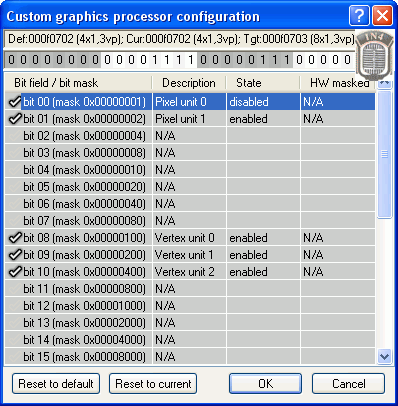Close the configuration dialog window
This screenshot has height=406, width=398.
382,16
